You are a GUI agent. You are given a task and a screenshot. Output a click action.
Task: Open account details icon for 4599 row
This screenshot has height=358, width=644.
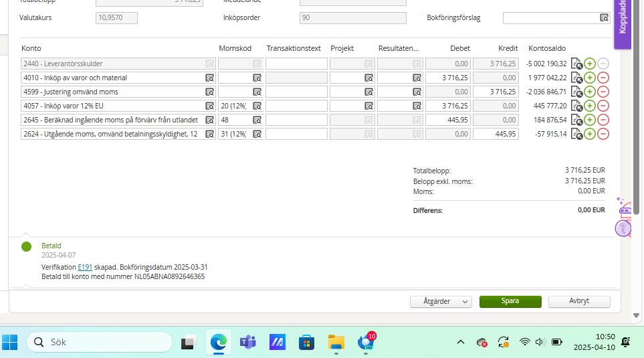pos(576,92)
